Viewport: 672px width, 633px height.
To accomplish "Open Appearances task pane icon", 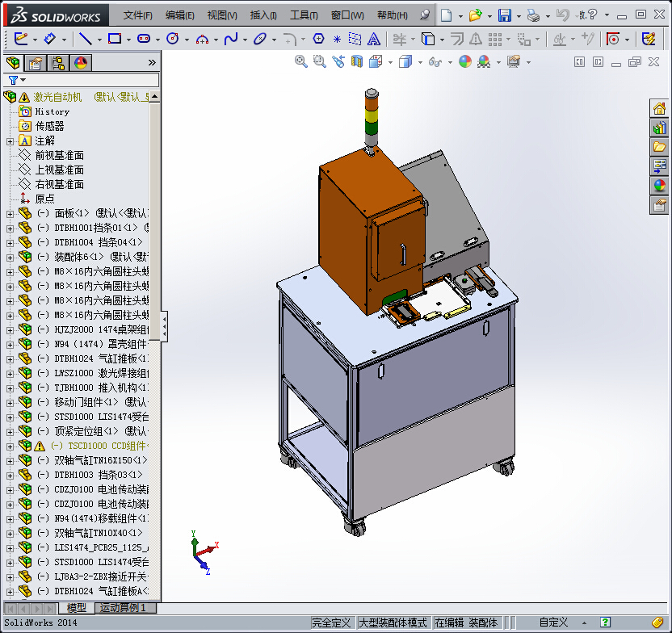I will 659,186.
